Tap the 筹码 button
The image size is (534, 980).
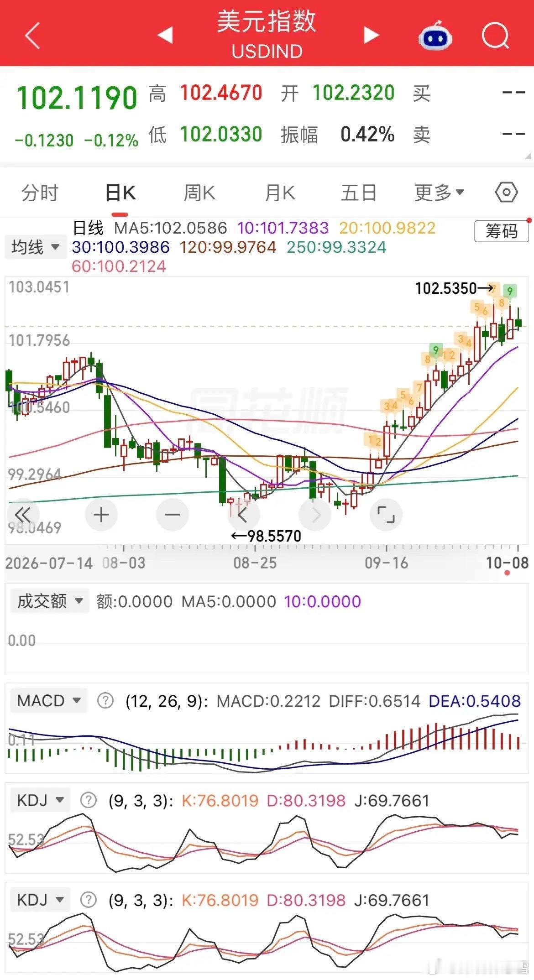pyautogui.click(x=501, y=231)
